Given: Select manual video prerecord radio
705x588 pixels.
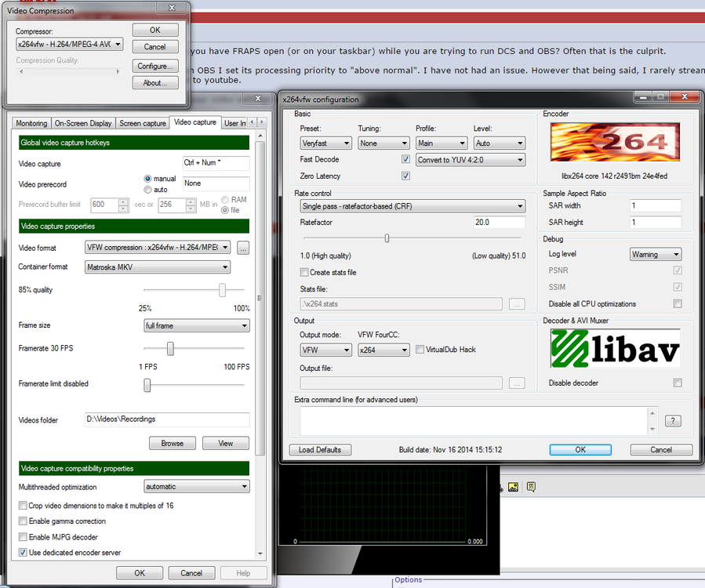Looking at the screenshot, I should [x=147, y=179].
